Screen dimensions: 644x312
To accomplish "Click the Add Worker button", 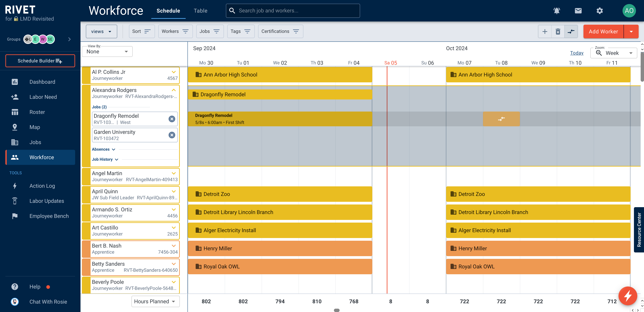I will 603,32.
